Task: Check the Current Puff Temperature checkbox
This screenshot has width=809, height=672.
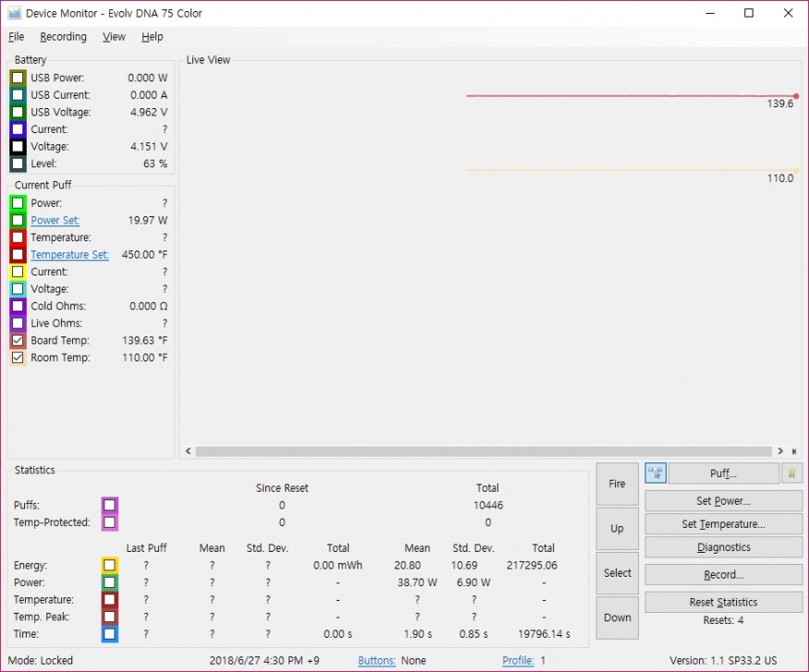Action: click(x=18, y=238)
